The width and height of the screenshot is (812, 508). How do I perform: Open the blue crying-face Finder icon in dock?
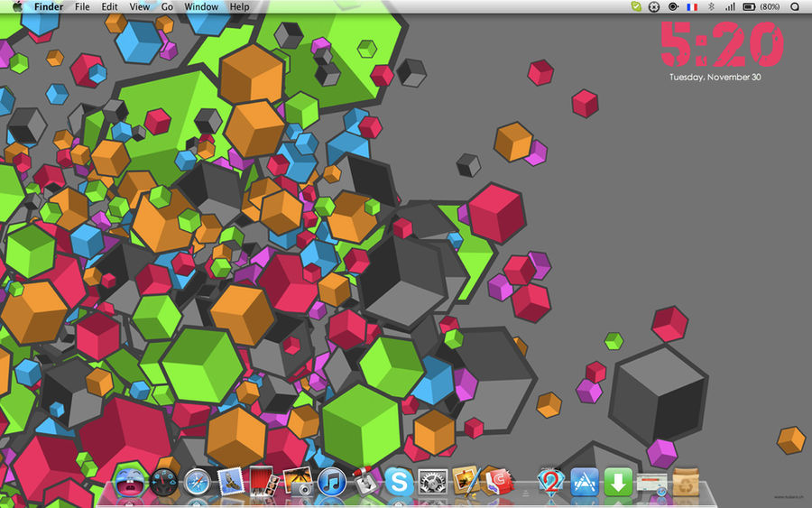129,482
